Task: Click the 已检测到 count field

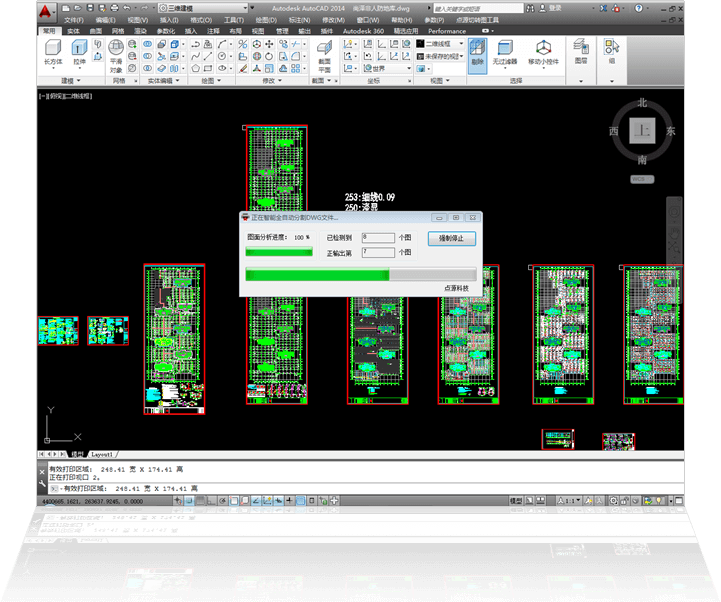Action: click(378, 238)
